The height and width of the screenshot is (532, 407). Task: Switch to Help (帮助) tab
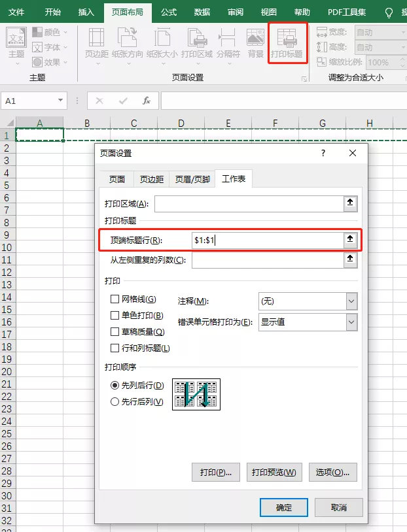302,12
